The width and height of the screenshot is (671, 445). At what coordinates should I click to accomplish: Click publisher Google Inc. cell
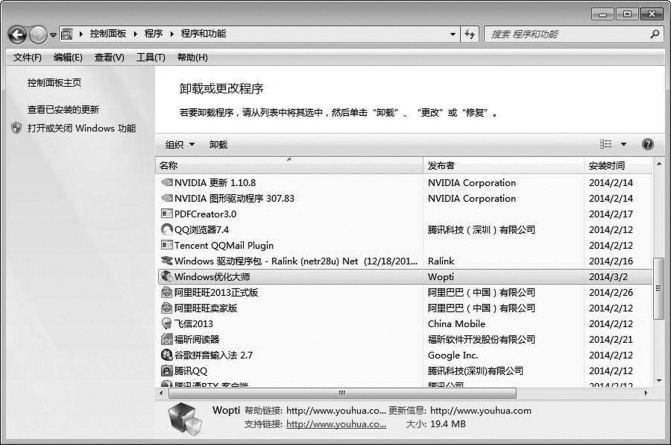452,355
